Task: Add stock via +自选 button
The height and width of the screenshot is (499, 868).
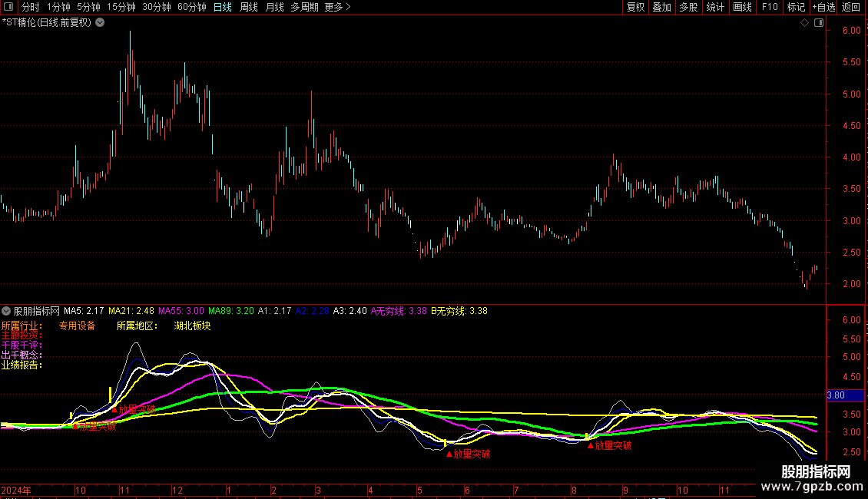Action: pos(823,7)
